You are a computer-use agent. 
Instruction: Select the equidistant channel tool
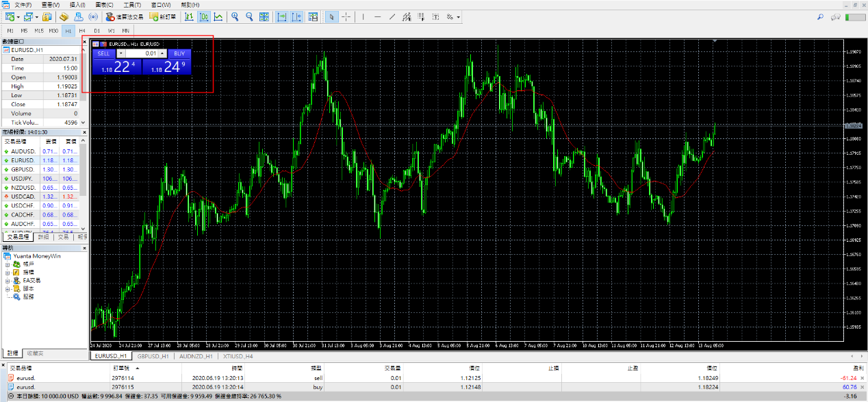[407, 16]
